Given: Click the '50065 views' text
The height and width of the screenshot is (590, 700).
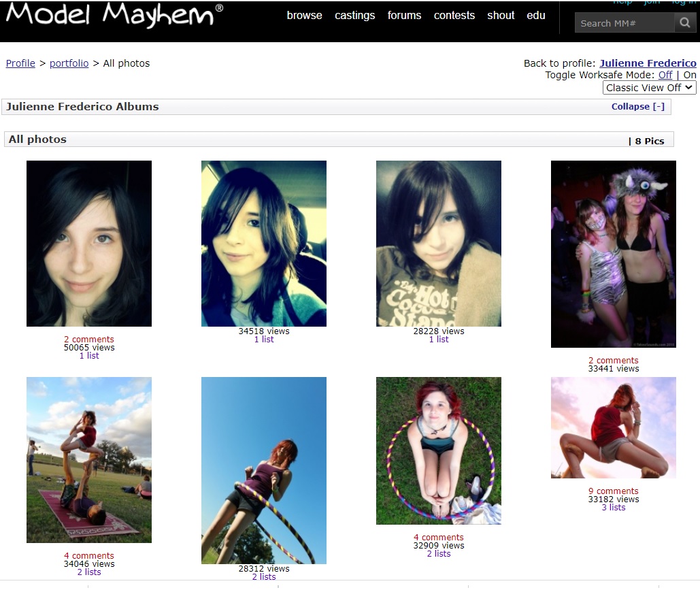Looking at the screenshot, I should click(x=89, y=348).
